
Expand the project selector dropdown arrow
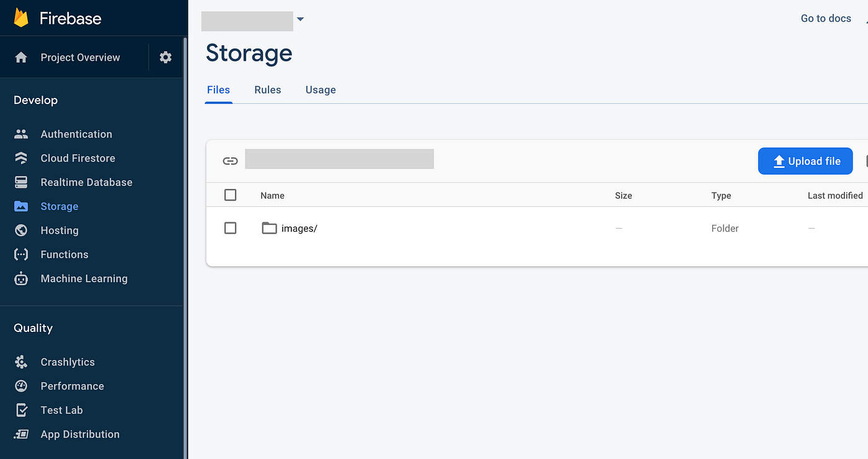pyautogui.click(x=300, y=19)
